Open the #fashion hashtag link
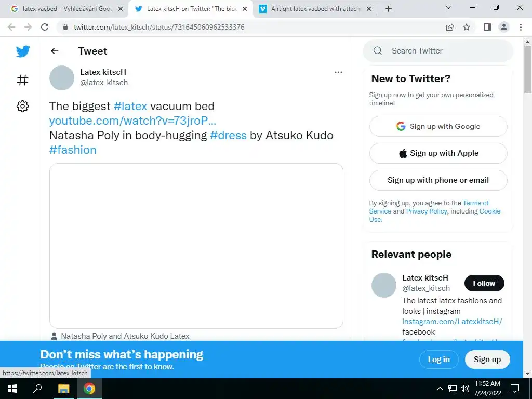Image resolution: width=532 pixels, height=399 pixels. (x=73, y=150)
